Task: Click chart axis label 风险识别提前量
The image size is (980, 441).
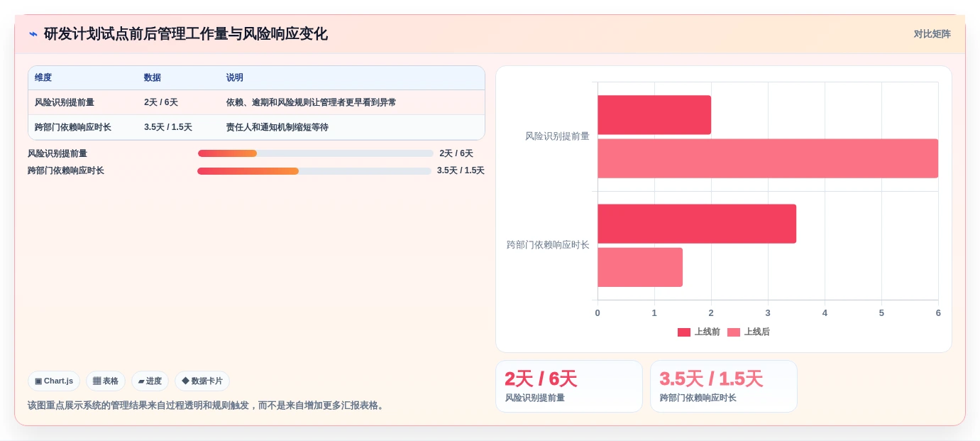Action: click(557, 136)
